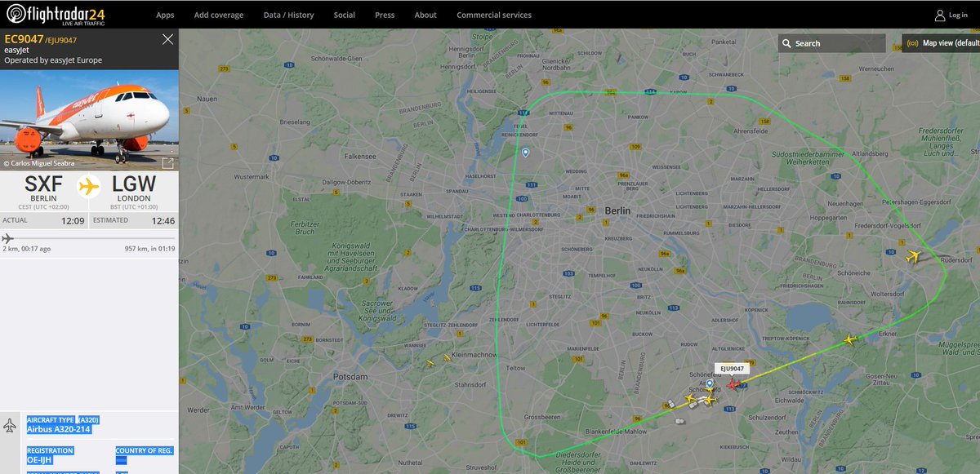The image size is (980, 474).
Task: Click the Airbus A320-214 aircraft type
Action: [x=59, y=429]
